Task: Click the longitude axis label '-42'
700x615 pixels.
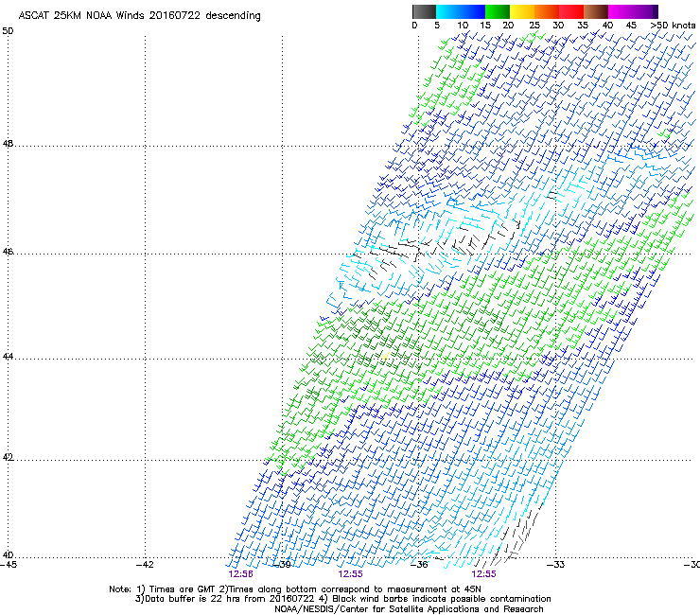Action: [x=145, y=565]
